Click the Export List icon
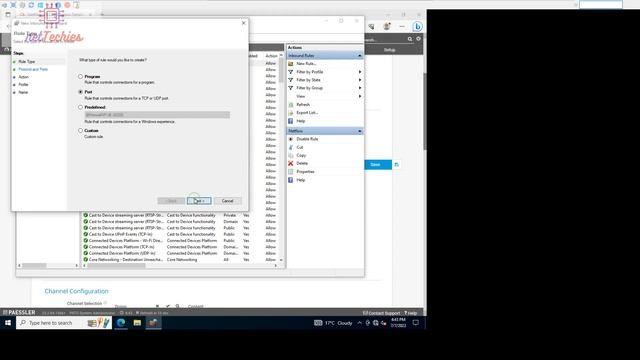Screen dimensions: 640x360 point(291,113)
